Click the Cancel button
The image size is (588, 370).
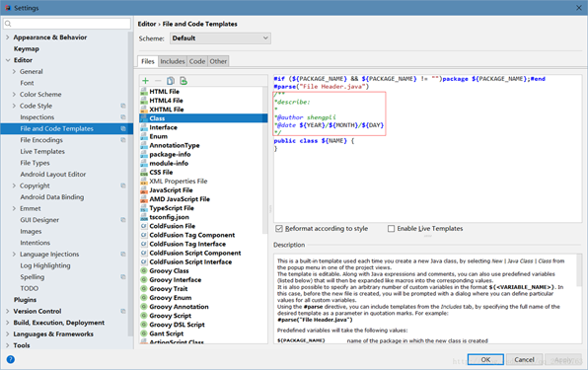(524, 359)
